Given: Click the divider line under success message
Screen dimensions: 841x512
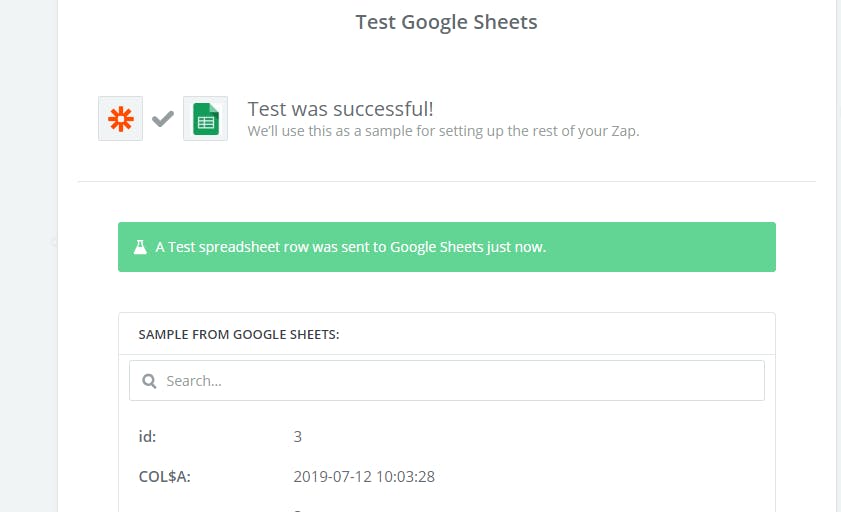Looking at the screenshot, I should (x=447, y=182).
